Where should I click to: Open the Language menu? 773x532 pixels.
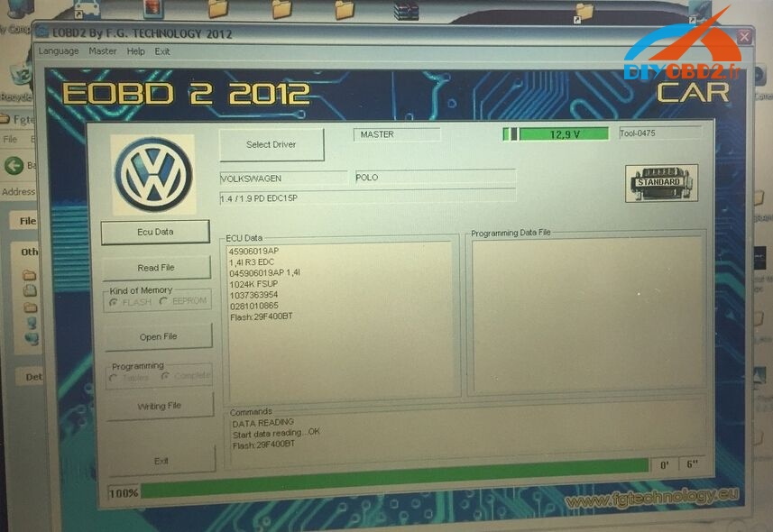coord(58,50)
